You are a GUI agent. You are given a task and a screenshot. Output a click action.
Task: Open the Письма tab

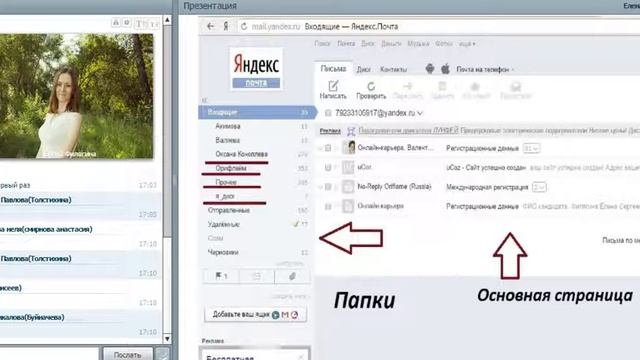[x=333, y=69]
